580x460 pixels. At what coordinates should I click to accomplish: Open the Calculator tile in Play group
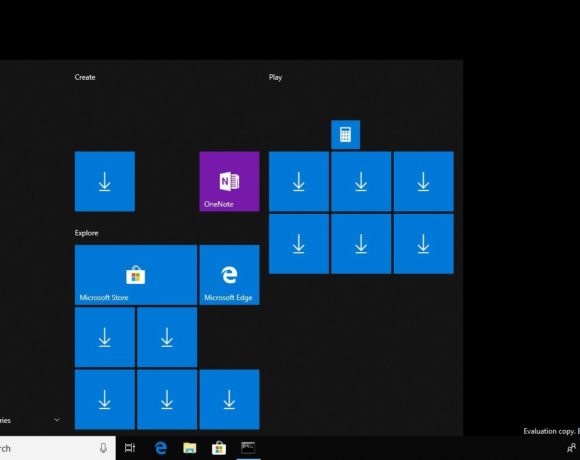click(345, 134)
